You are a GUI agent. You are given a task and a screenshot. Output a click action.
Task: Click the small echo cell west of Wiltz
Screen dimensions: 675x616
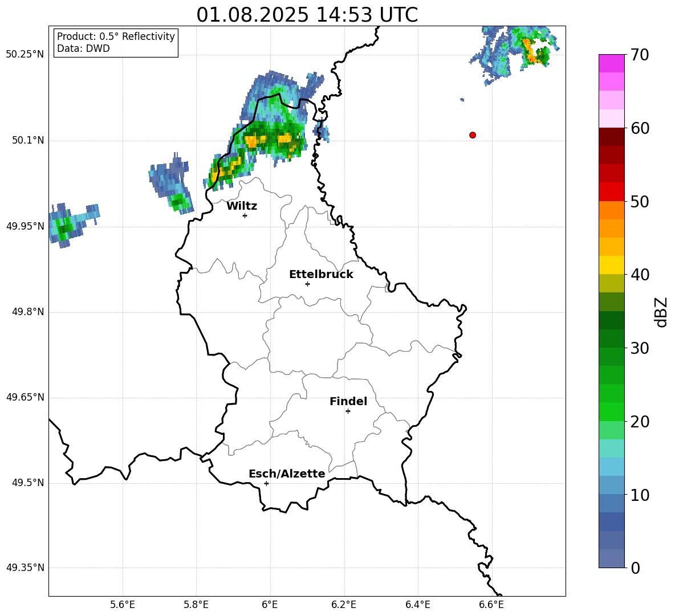(172, 182)
